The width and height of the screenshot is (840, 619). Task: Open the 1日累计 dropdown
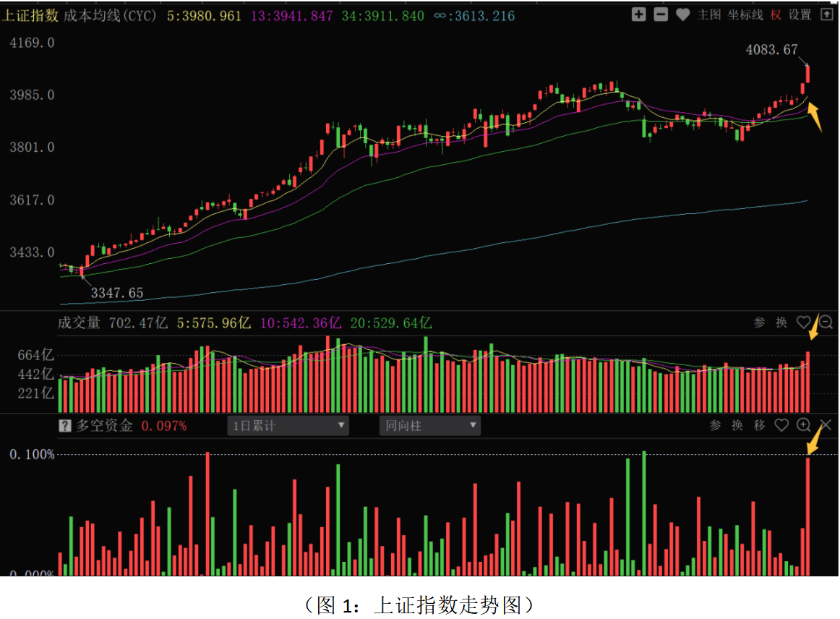pyautogui.click(x=288, y=426)
